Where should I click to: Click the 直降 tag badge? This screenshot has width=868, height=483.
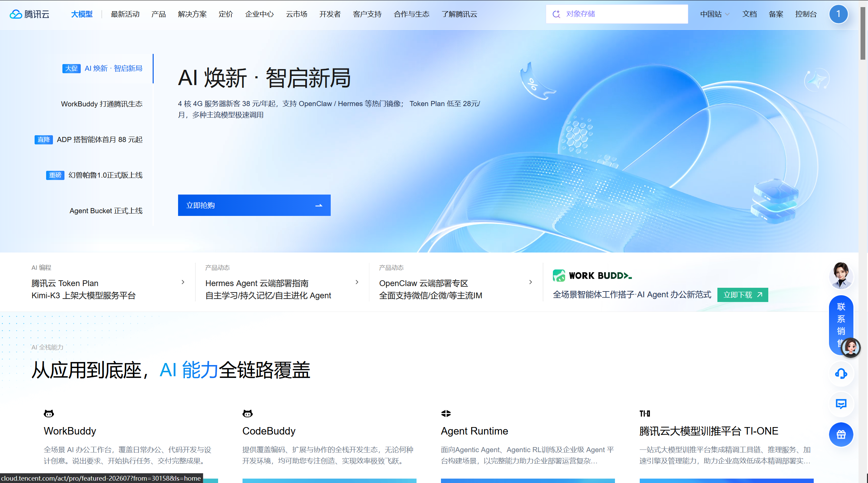pos(43,140)
